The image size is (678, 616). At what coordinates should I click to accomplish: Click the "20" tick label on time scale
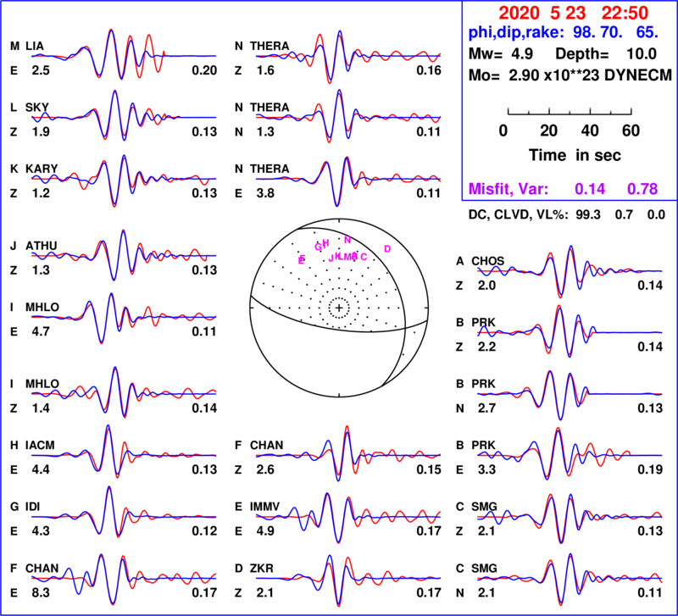pos(548,130)
